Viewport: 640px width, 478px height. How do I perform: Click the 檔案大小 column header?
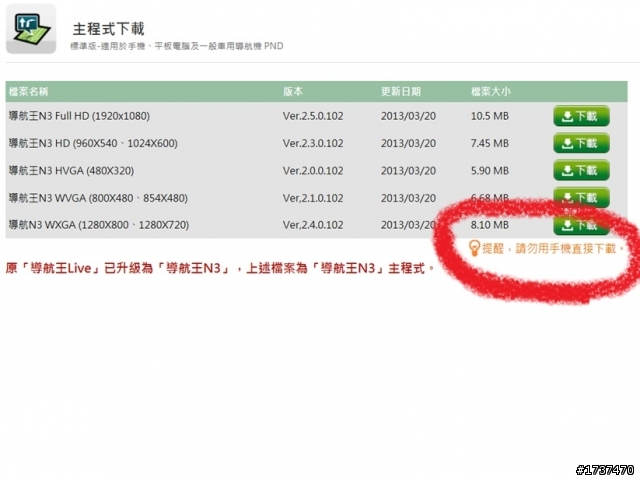click(491, 91)
